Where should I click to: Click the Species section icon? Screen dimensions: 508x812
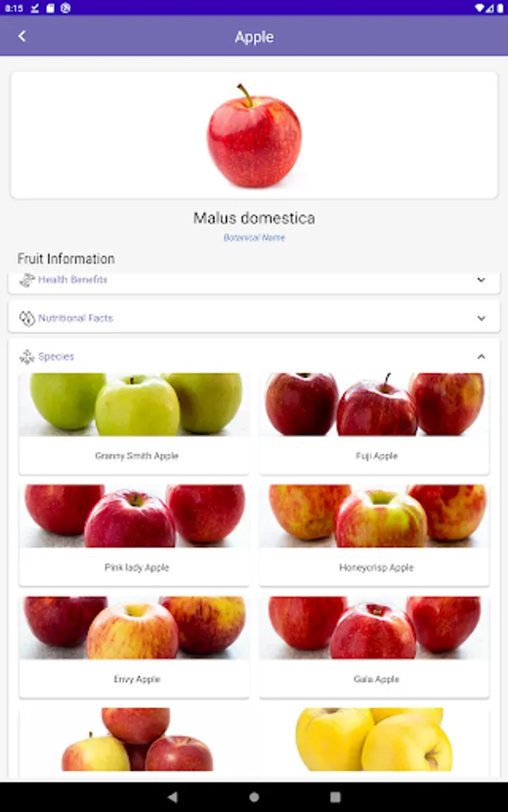click(27, 356)
